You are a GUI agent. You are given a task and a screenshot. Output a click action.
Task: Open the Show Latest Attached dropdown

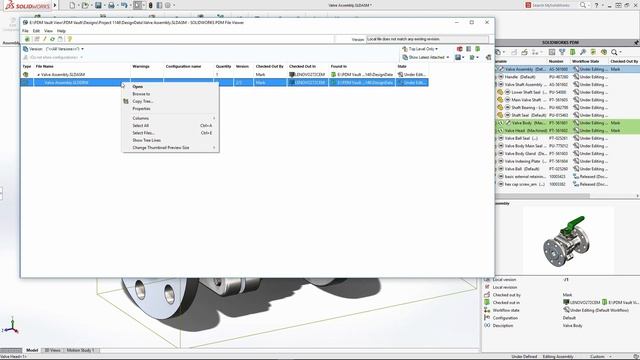[x=426, y=58]
